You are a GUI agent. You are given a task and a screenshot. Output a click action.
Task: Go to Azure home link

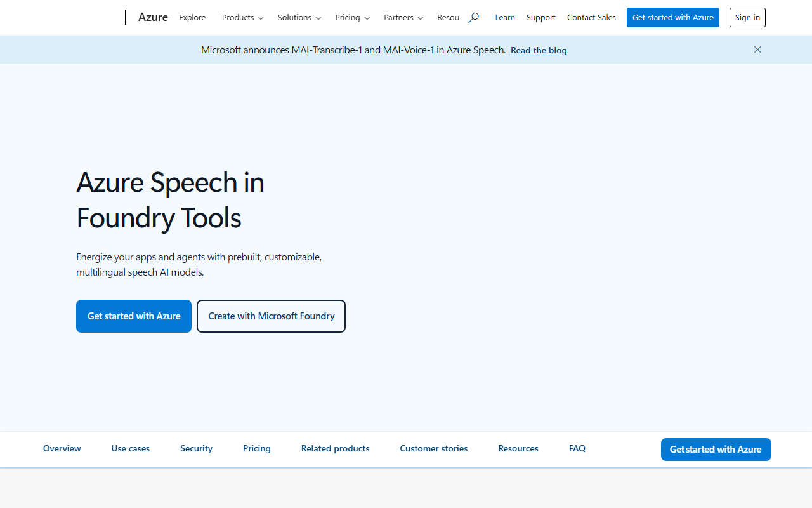coord(153,17)
